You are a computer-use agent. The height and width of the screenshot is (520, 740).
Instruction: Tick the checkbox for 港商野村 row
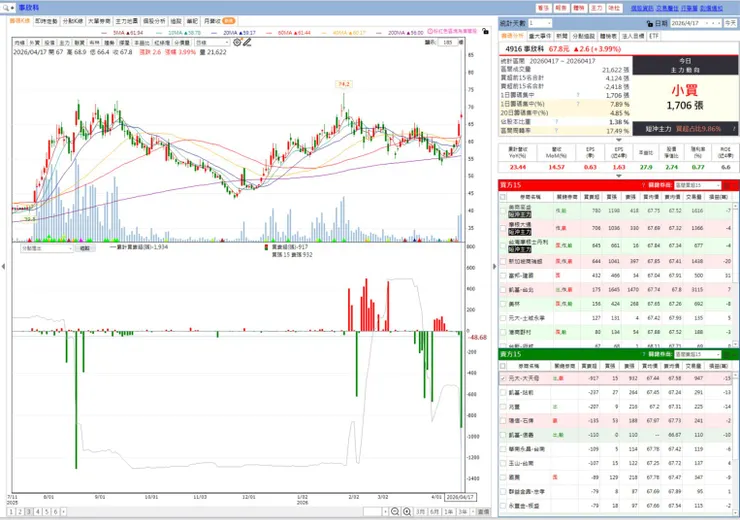tap(503, 332)
